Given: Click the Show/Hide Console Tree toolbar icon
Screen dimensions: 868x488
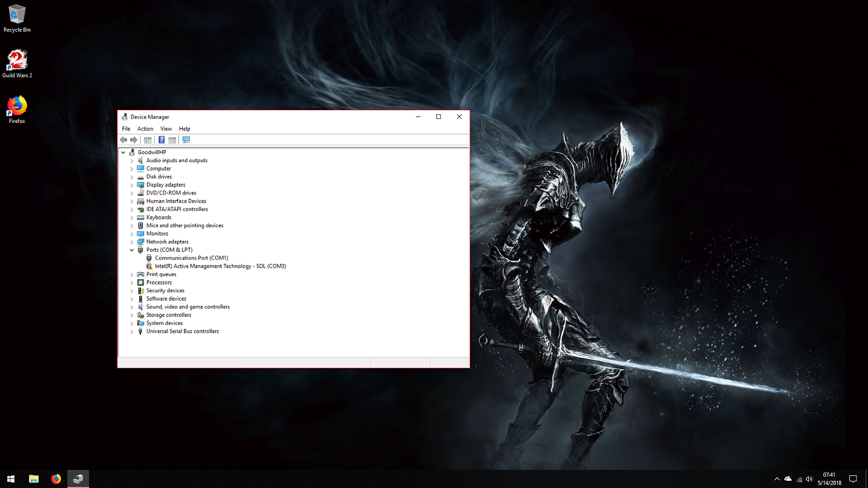Looking at the screenshot, I should click(148, 140).
